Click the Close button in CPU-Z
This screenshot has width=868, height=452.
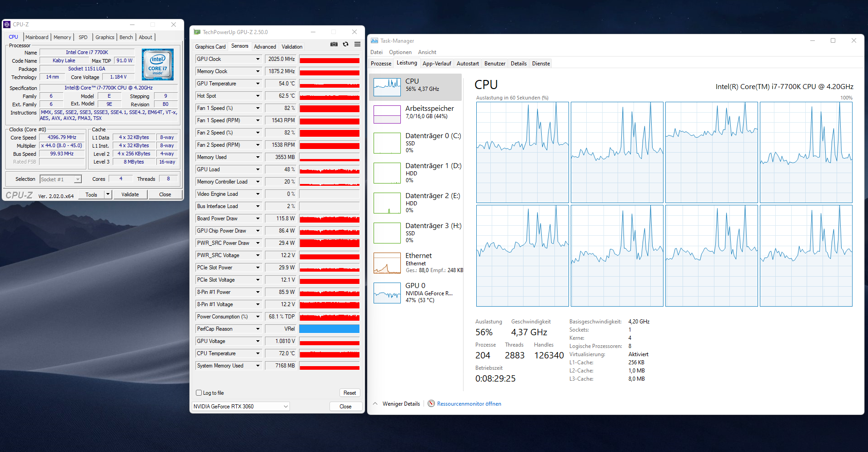pos(165,194)
